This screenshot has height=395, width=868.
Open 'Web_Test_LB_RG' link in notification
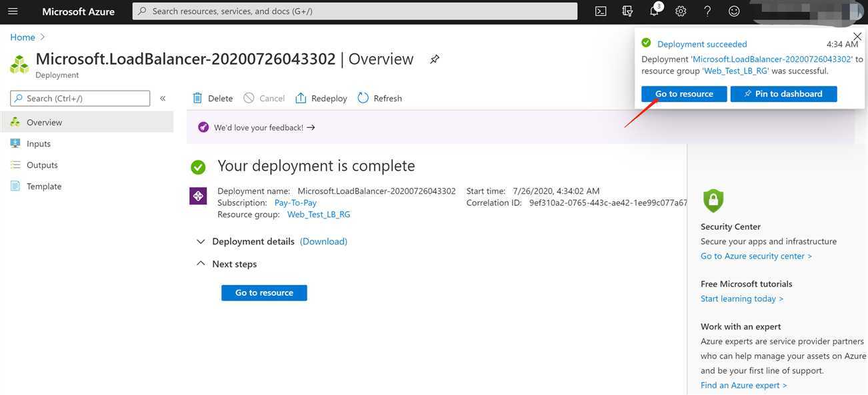pos(736,71)
